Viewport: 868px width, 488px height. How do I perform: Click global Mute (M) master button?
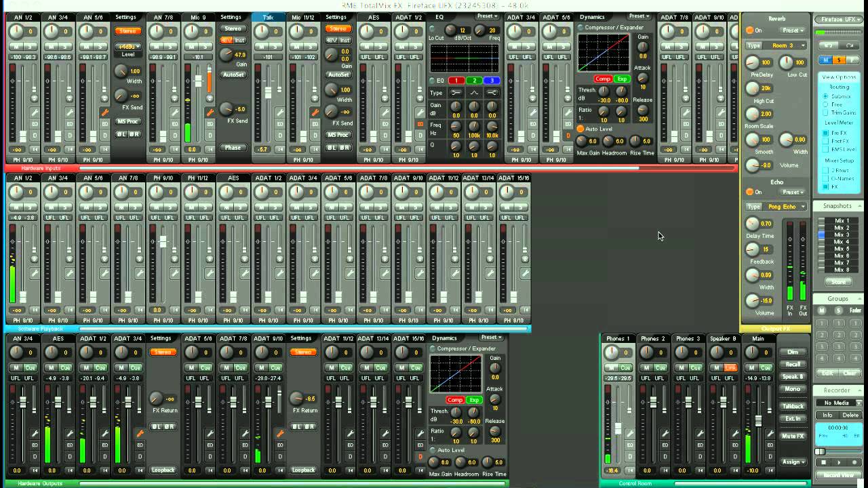[826, 60]
